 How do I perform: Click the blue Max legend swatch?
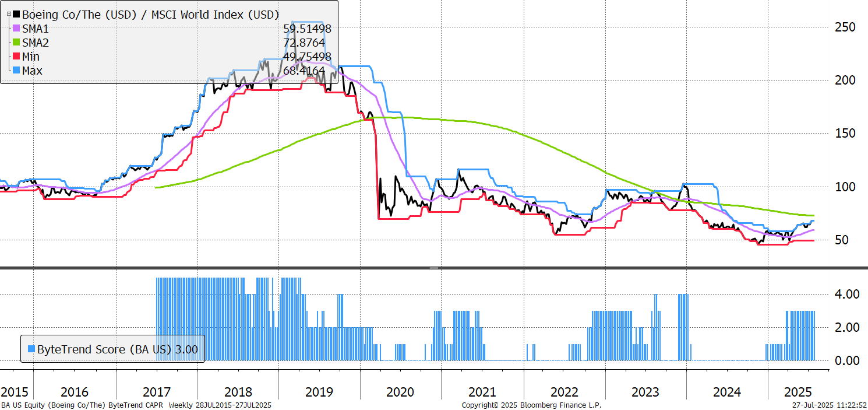point(16,71)
